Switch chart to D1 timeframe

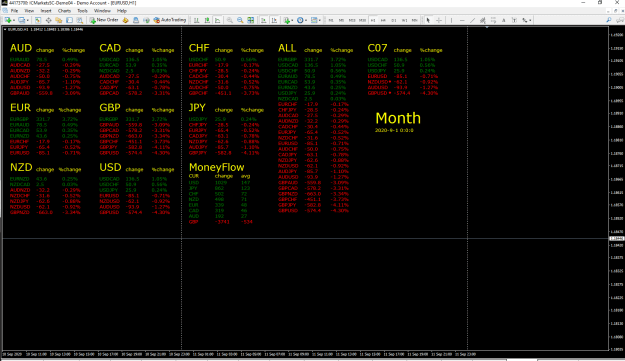pyautogui.click(x=394, y=20)
